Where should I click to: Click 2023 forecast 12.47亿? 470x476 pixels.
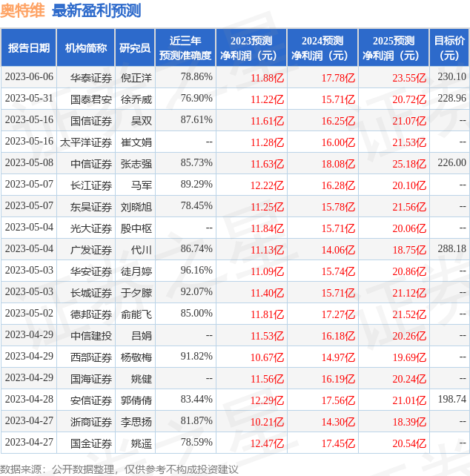tap(267, 444)
